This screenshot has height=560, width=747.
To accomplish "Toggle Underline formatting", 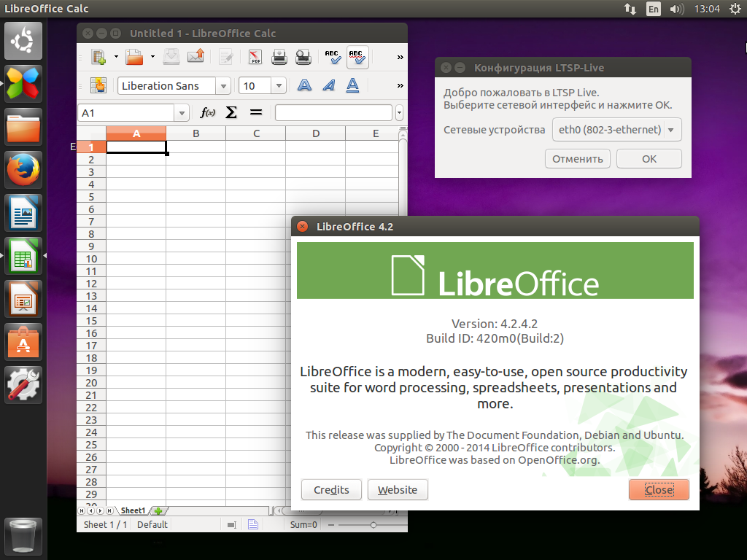I will (352, 86).
